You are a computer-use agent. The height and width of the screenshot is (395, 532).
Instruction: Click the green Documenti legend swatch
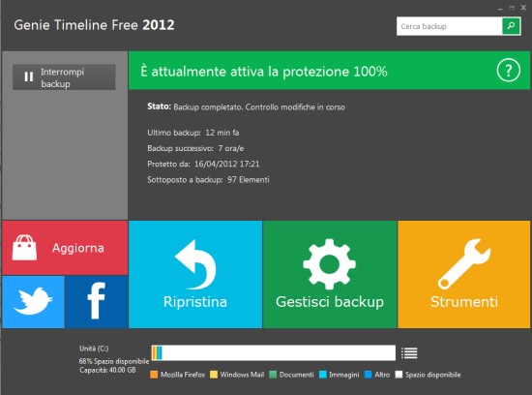pyautogui.click(x=273, y=375)
